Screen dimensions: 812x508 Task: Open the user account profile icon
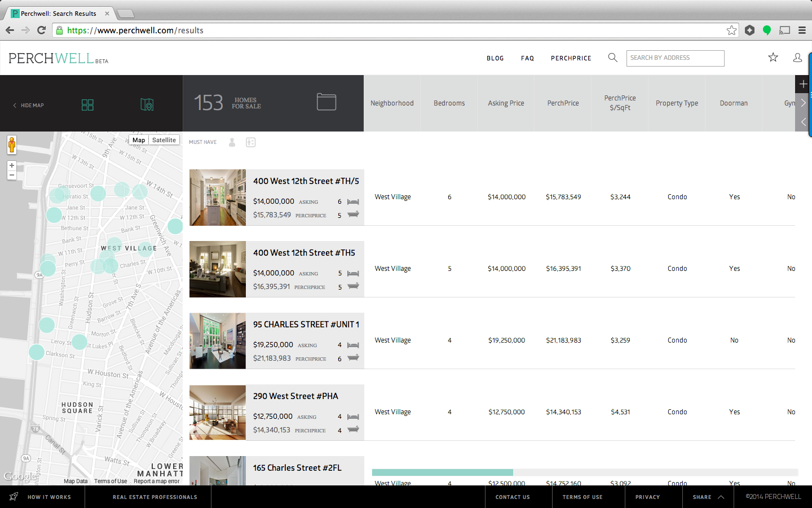[797, 58]
